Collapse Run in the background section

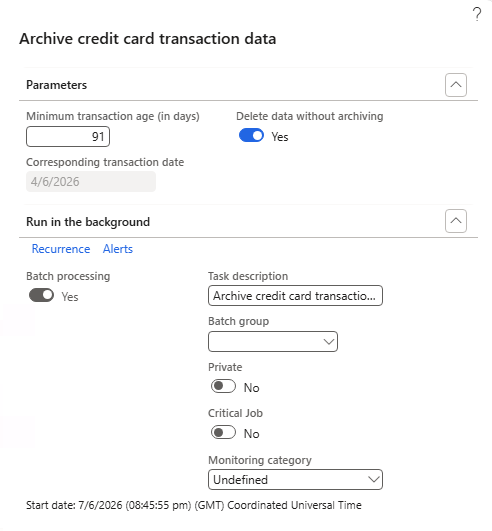(x=456, y=221)
